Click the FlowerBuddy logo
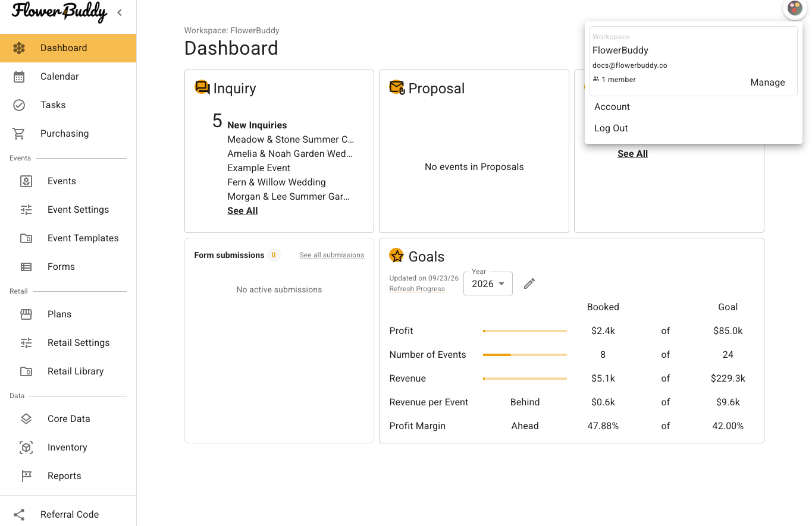812x526 pixels. (59, 12)
